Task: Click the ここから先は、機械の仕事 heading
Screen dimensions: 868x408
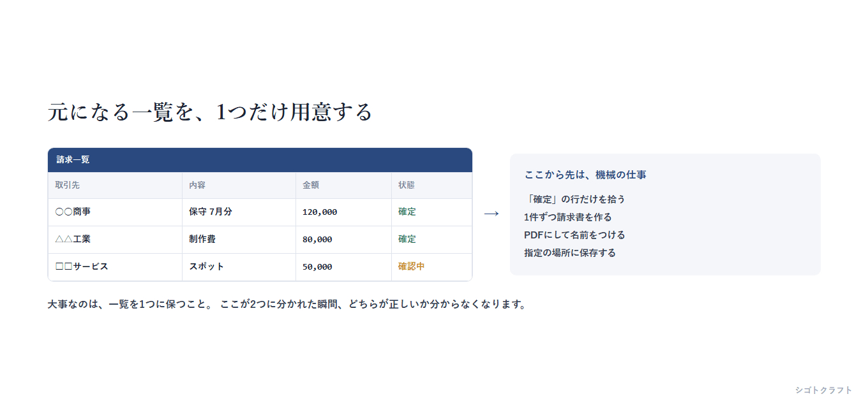Action: [585, 175]
